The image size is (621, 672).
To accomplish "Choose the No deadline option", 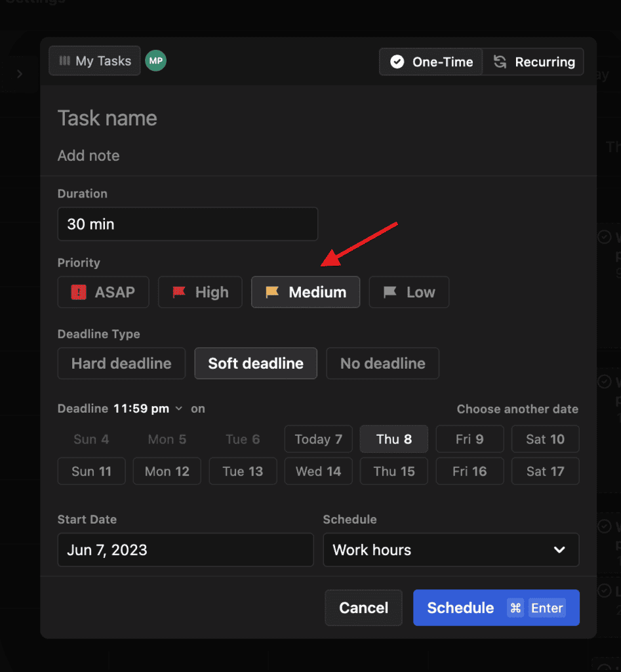I will tap(382, 363).
